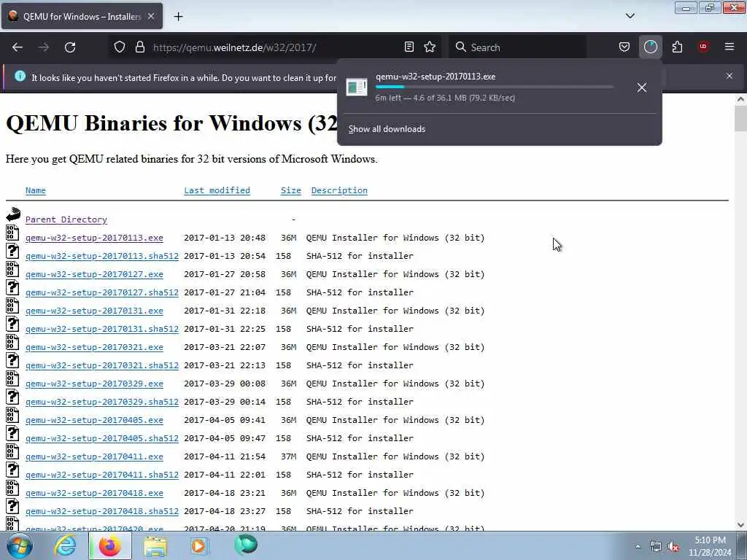Bookmark this page with the star

click(x=430, y=47)
